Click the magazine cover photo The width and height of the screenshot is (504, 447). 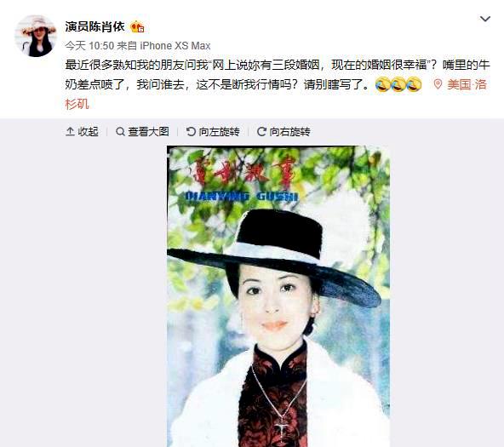[278, 296]
